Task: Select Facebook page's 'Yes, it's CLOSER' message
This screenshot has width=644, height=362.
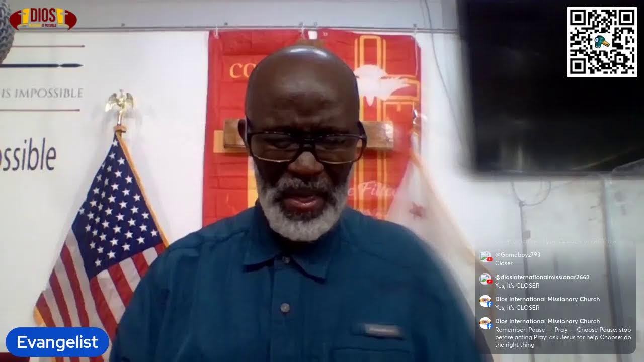Action: coord(517,308)
